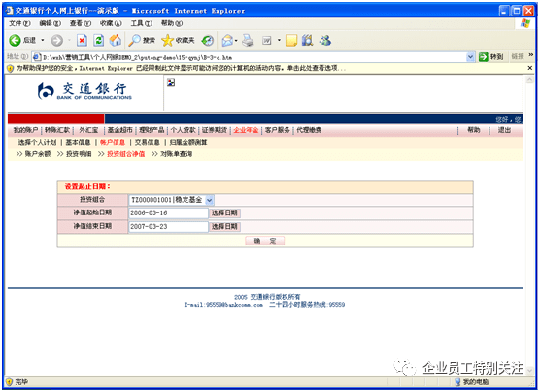Viewport: 540px width, 392px height.
Task: Click the page icon in address bar
Action: (37, 57)
